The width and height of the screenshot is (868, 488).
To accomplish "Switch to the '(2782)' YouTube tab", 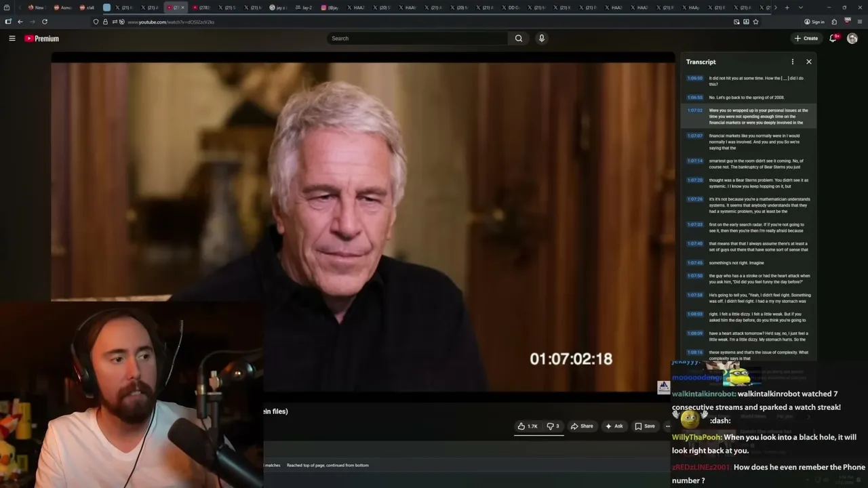I will [x=201, y=7].
